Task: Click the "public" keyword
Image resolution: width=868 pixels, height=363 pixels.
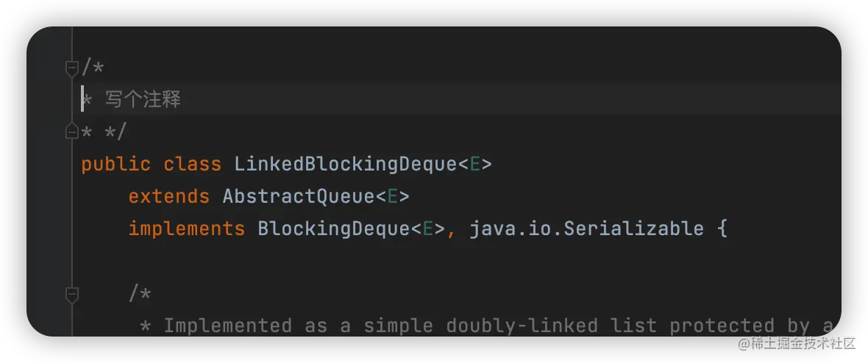Action: pos(115,164)
